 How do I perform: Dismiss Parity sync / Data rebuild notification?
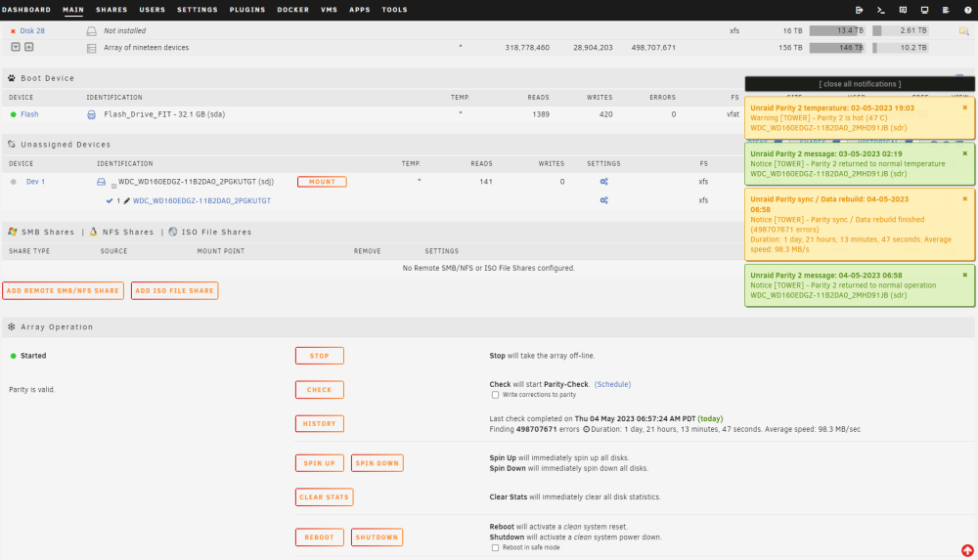965,199
